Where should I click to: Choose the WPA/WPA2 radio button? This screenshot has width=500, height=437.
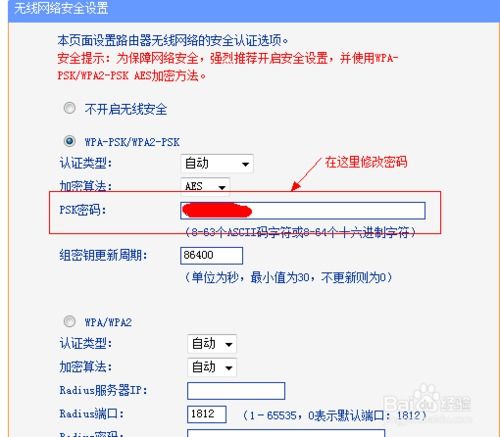click(69, 321)
